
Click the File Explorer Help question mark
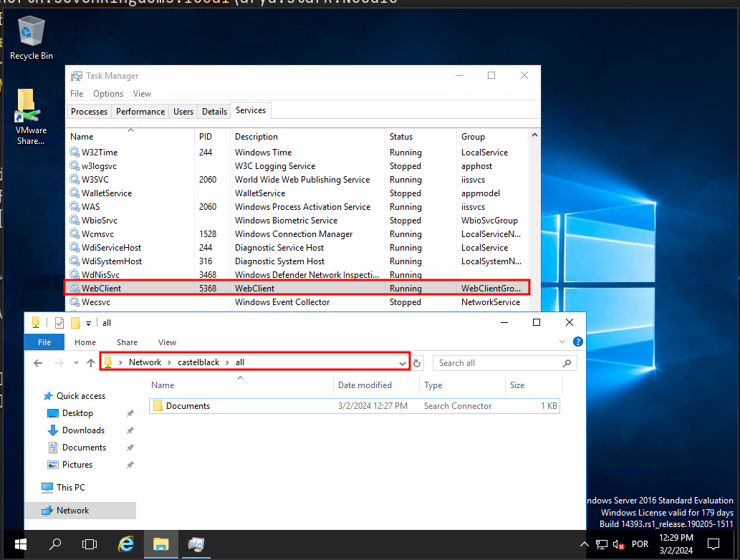577,342
